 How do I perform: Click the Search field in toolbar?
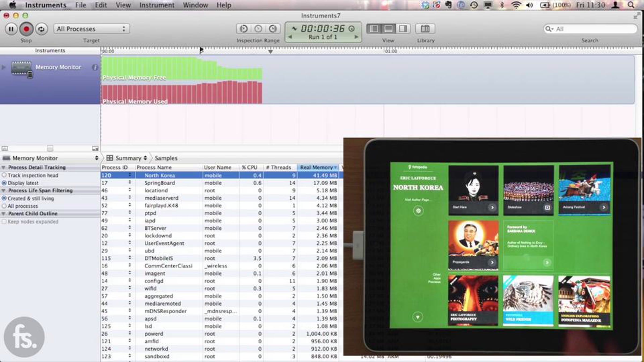click(590, 29)
